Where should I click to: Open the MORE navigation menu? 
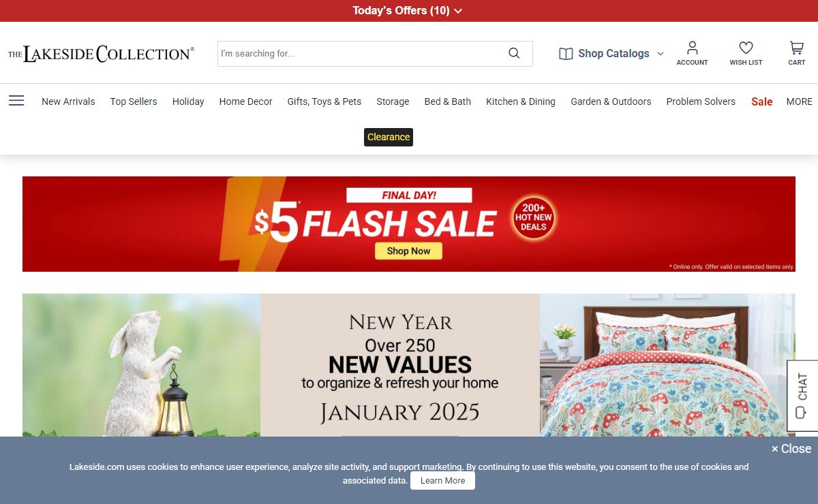(799, 101)
